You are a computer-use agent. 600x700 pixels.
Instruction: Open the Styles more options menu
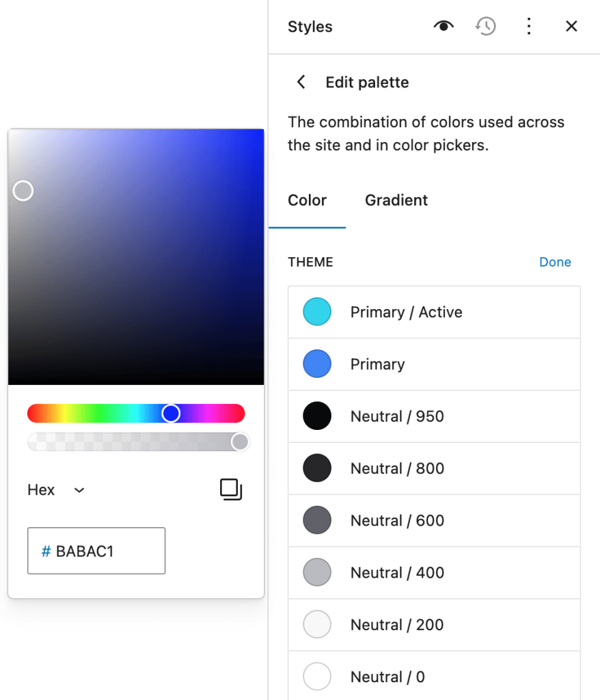tap(528, 27)
